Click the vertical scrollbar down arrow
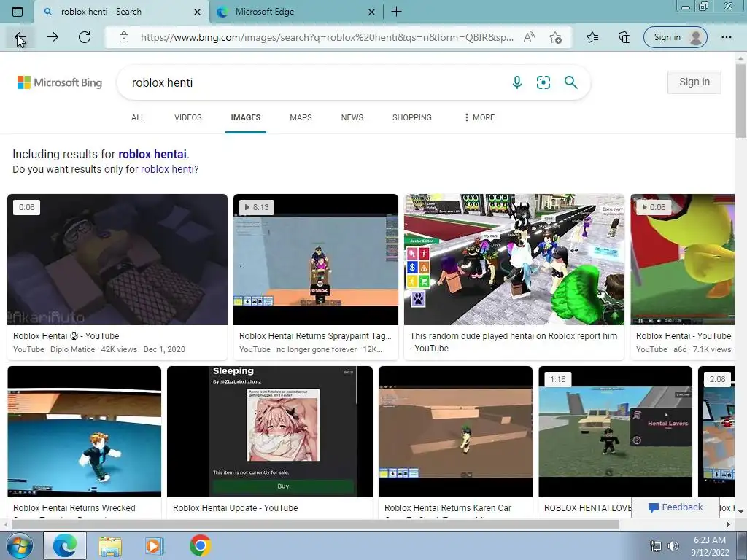747x560 pixels. point(740,511)
